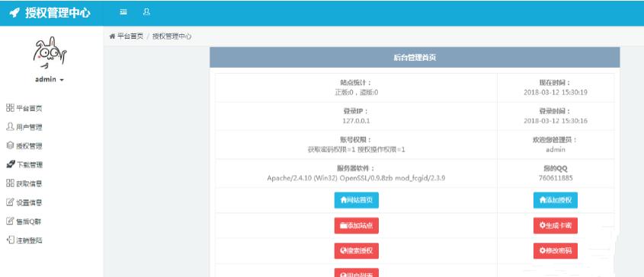Click the 下载管理 rocket icon
Viewport: 644px width, 277px height.
[11, 164]
